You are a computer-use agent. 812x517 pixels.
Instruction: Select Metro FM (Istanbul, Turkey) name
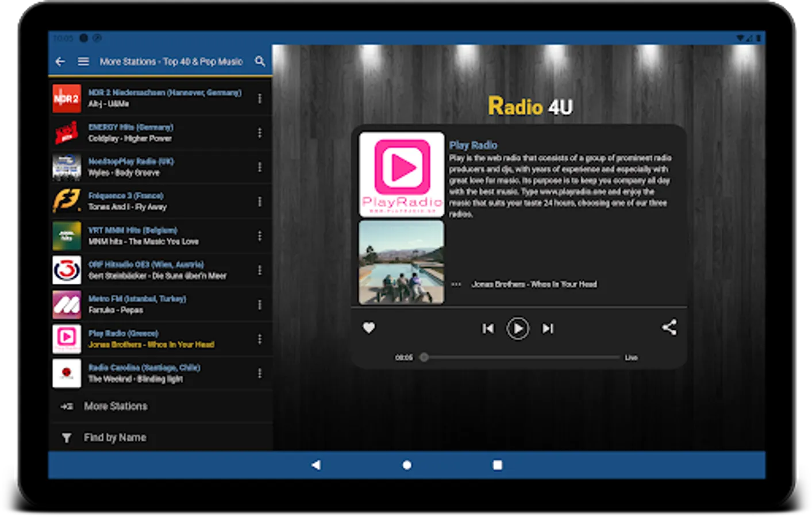click(x=137, y=299)
